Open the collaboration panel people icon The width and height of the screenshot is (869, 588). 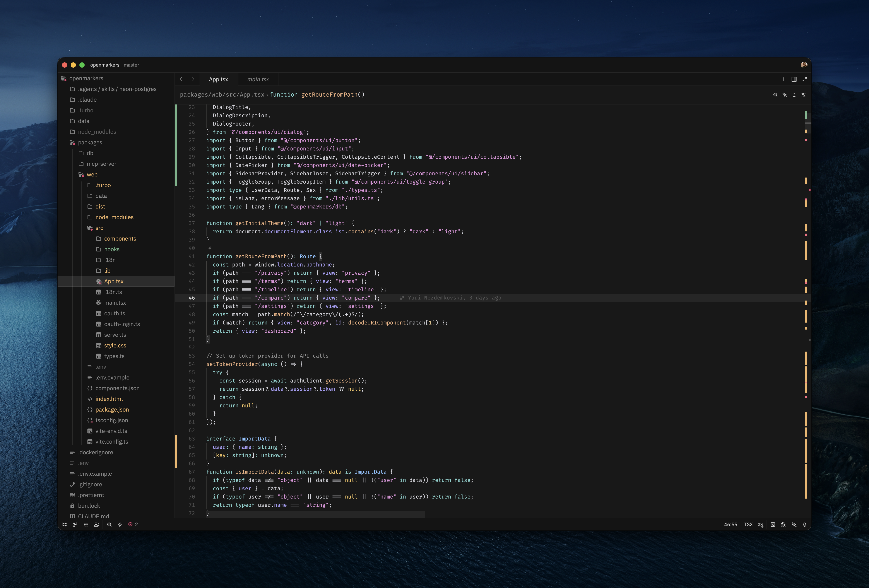click(x=96, y=525)
